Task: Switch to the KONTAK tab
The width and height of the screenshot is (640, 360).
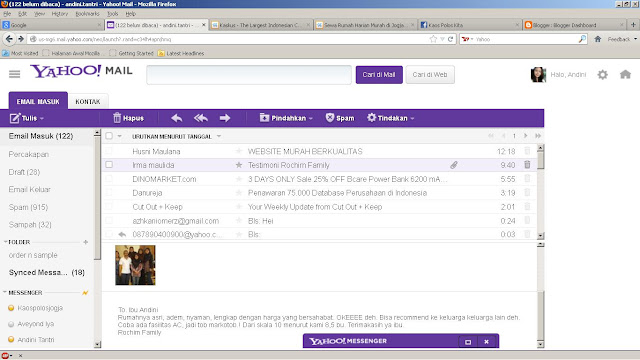Action: tap(88, 101)
